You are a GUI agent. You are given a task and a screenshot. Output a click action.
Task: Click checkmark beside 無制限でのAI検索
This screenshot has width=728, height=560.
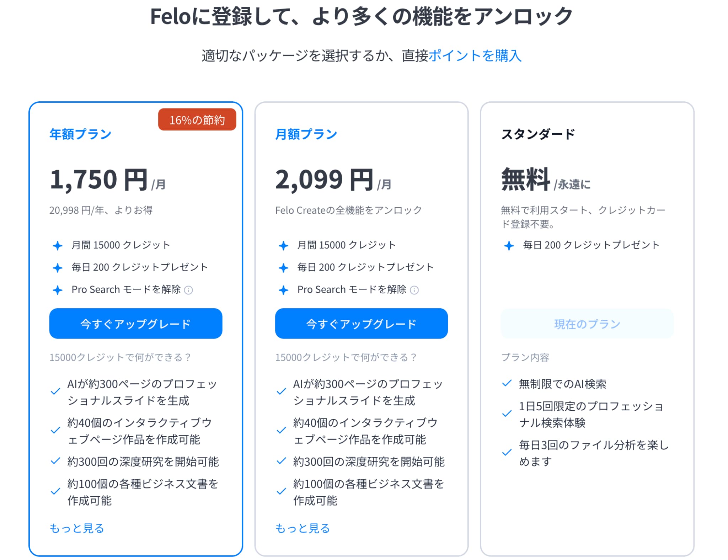pyautogui.click(x=507, y=383)
